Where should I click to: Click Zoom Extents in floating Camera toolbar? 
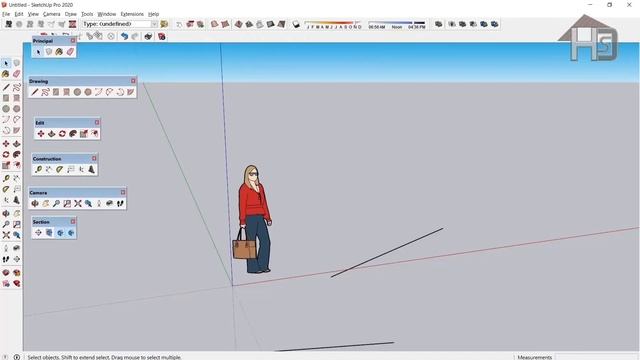click(78, 203)
